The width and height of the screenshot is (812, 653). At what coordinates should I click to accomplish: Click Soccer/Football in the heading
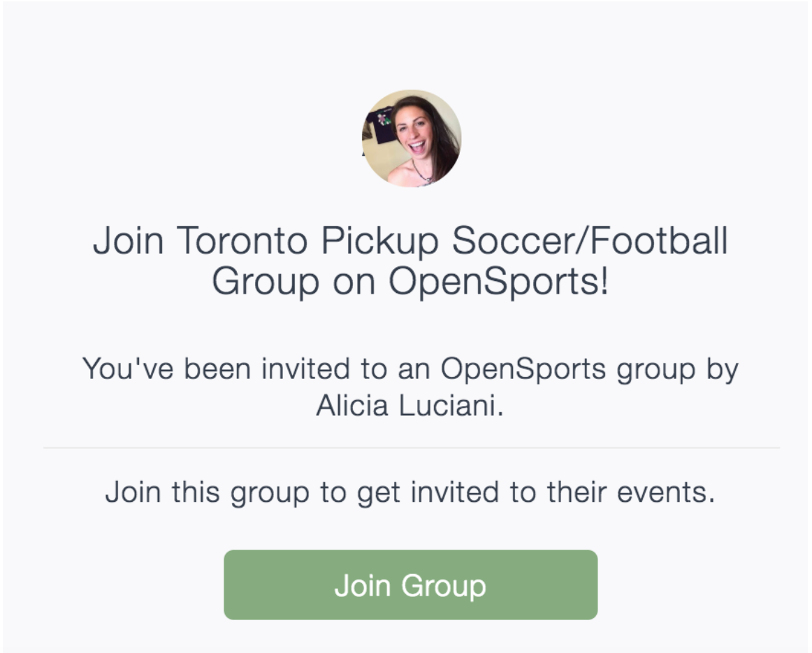(x=590, y=241)
